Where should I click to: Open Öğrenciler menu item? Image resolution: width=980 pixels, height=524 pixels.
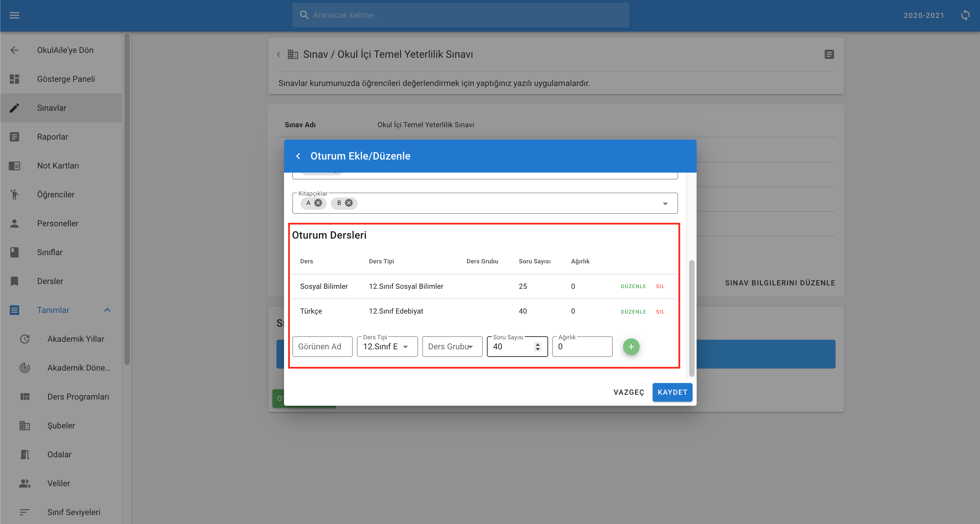click(61, 195)
